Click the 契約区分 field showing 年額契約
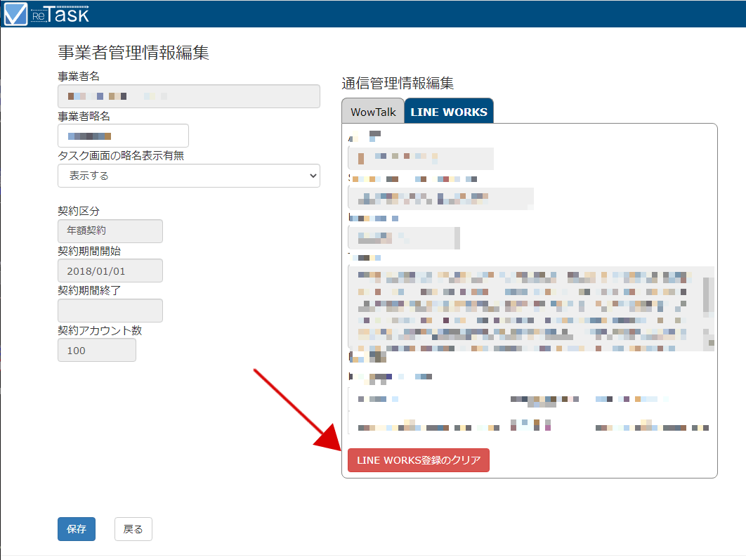Image resolution: width=746 pixels, height=560 pixels. pyautogui.click(x=110, y=230)
